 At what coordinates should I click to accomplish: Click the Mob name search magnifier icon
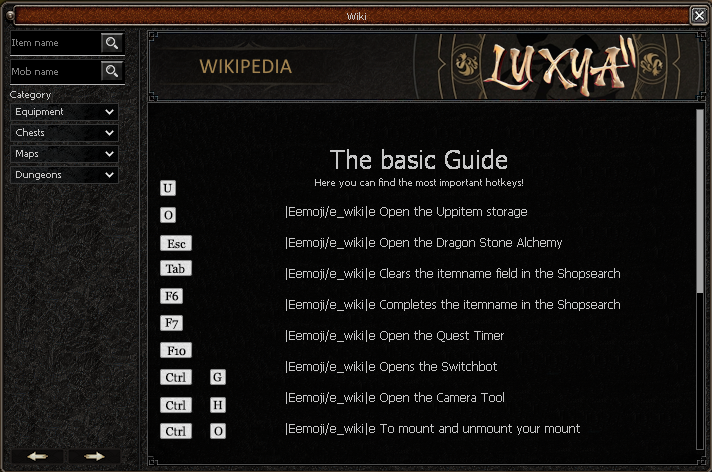[112, 71]
